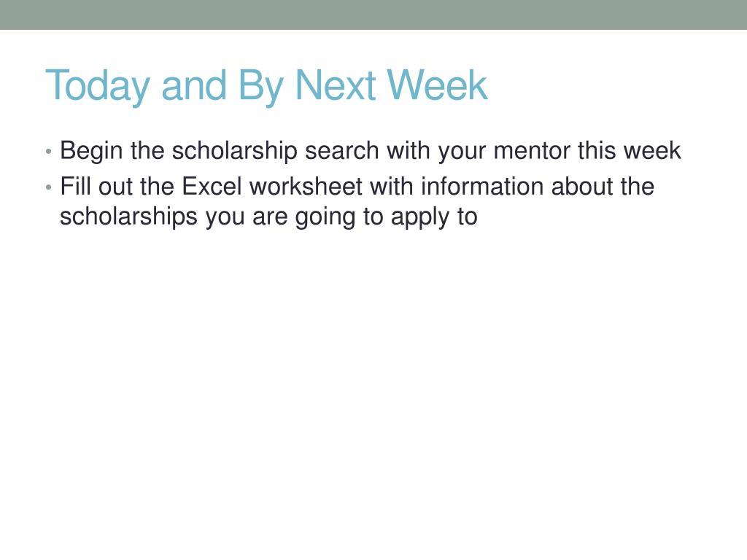
Task: Click the second bullet marker before 'Fill'
Action: click(48, 187)
